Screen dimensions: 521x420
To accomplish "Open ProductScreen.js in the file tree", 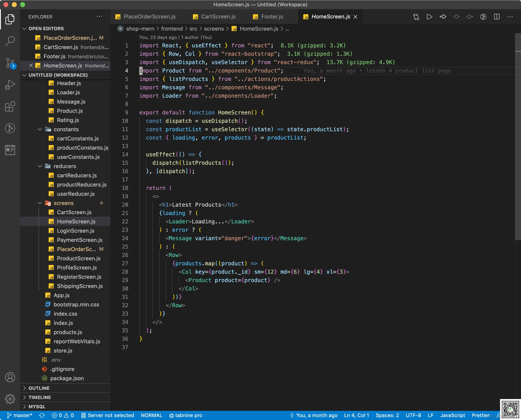I will 78,258.
